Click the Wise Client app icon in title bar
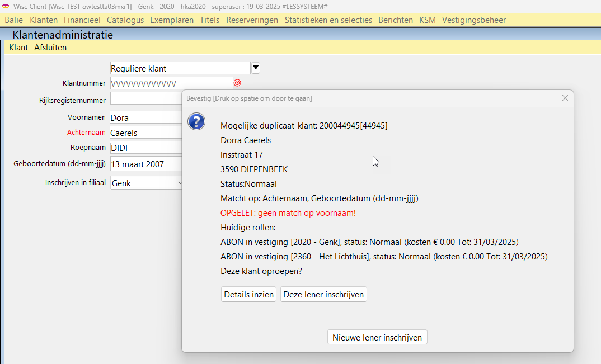The image size is (601, 364). pyautogui.click(x=6, y=7)
